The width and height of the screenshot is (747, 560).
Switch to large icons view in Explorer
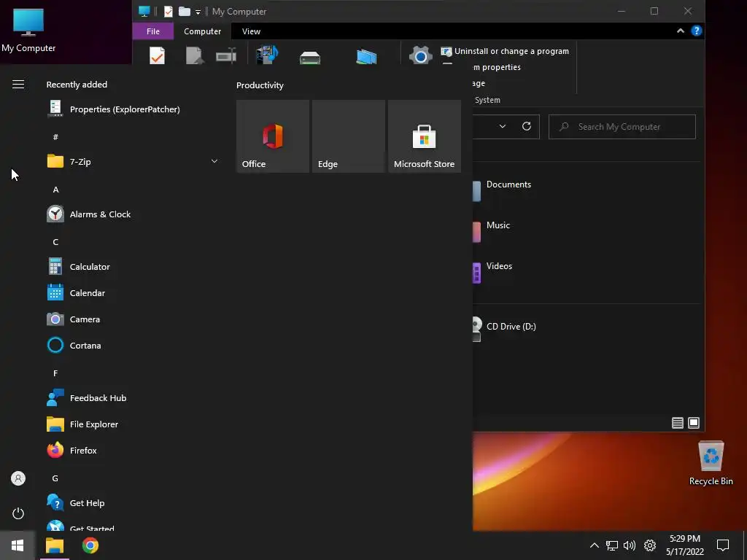point(694,422)
